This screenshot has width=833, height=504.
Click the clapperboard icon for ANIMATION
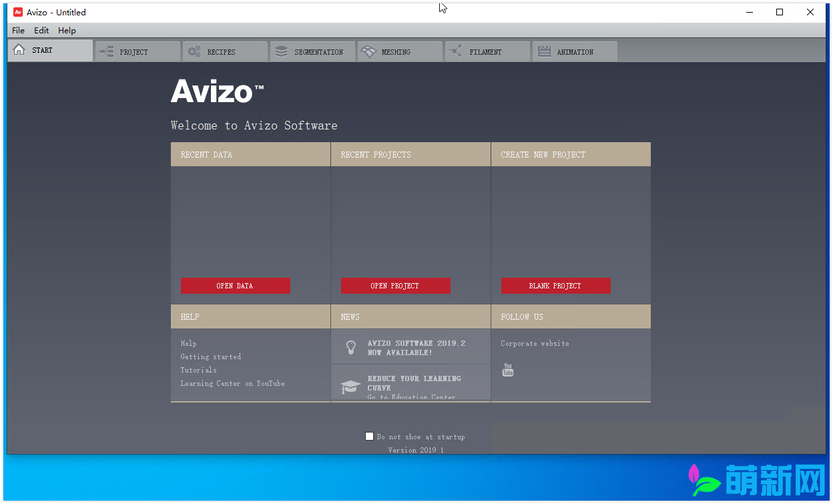pos(545,51)
